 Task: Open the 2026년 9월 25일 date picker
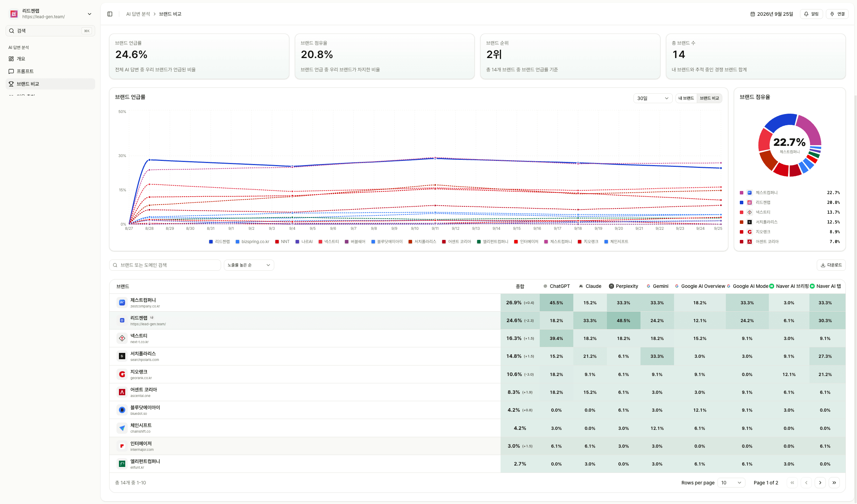pos(772,14)
